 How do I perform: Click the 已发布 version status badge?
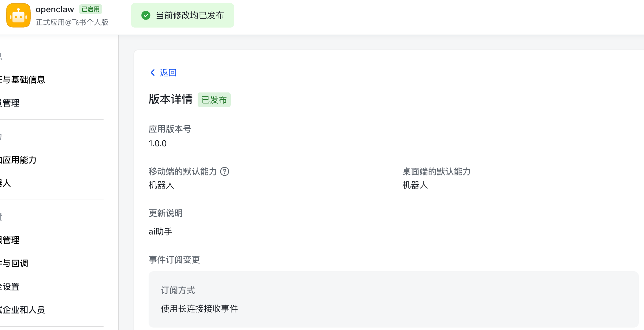(x=214, y=100)
